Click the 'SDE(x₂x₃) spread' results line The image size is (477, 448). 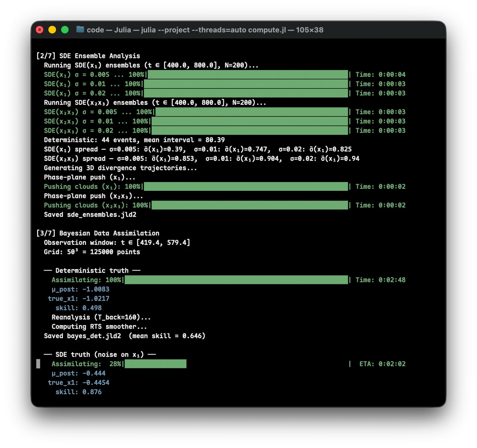pos(202,159)
